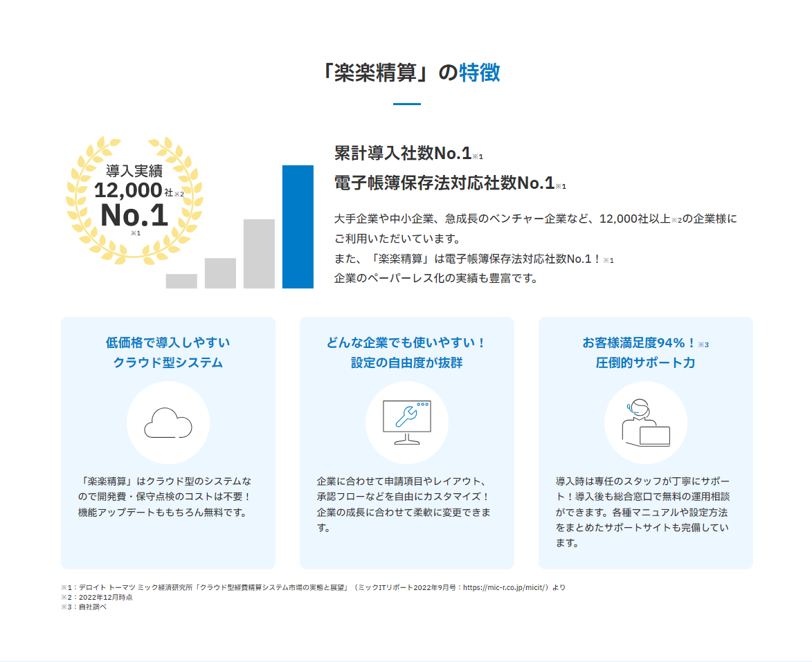Click the 「楽楽精算」の特徴 section heading

[410, 73]
